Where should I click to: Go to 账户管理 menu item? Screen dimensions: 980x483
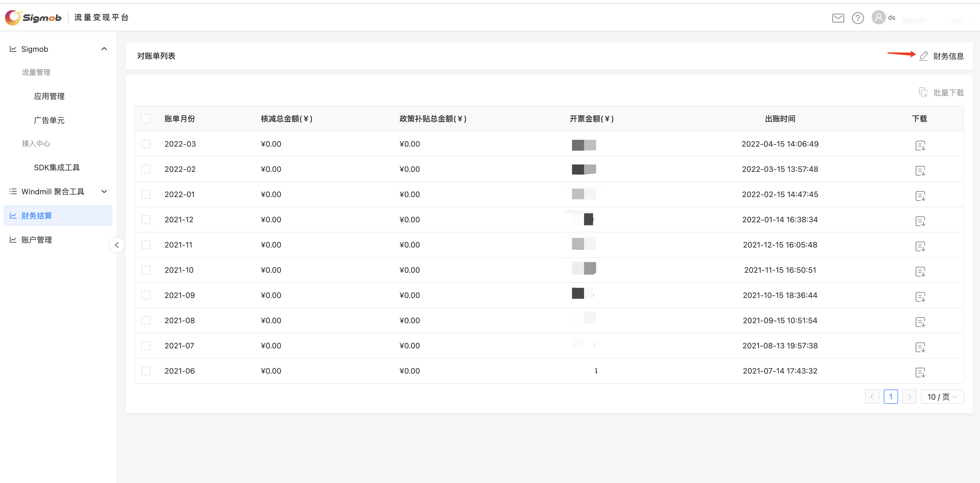point(36,240)
